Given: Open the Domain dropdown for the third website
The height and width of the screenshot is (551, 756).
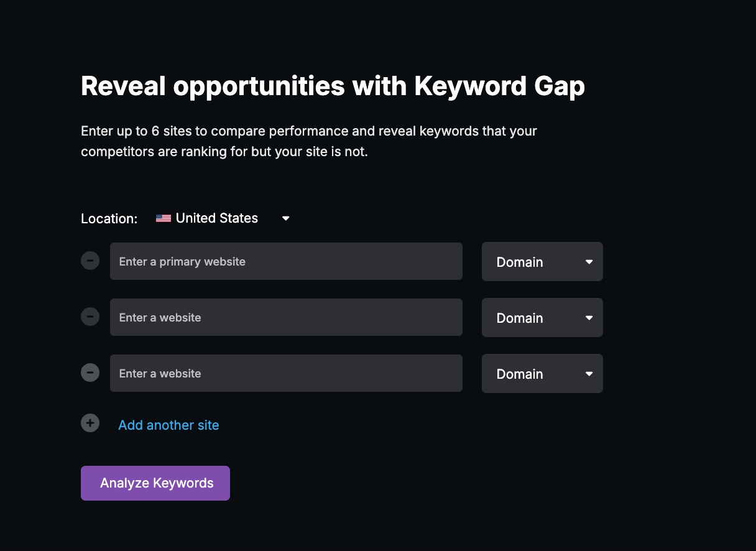Looking at the screenshot, I should tap(542, 373).
